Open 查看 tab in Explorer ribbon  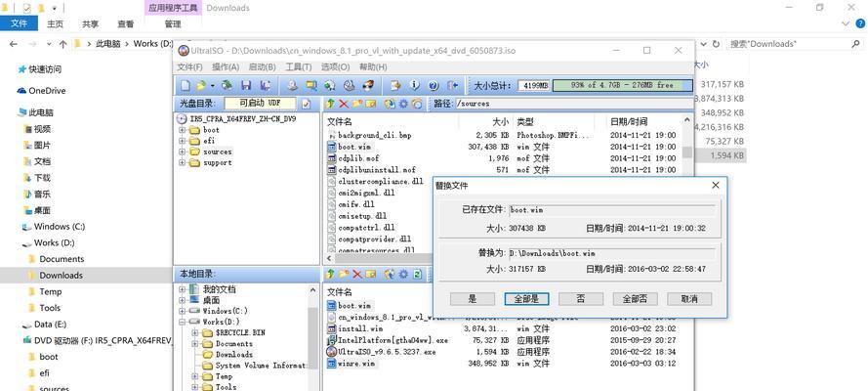(x=126, y=23)
